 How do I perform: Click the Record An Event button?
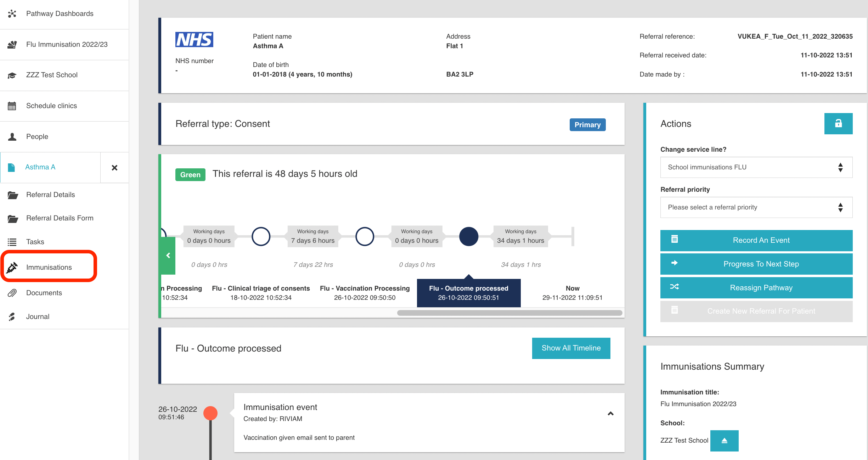click(756, 240)
